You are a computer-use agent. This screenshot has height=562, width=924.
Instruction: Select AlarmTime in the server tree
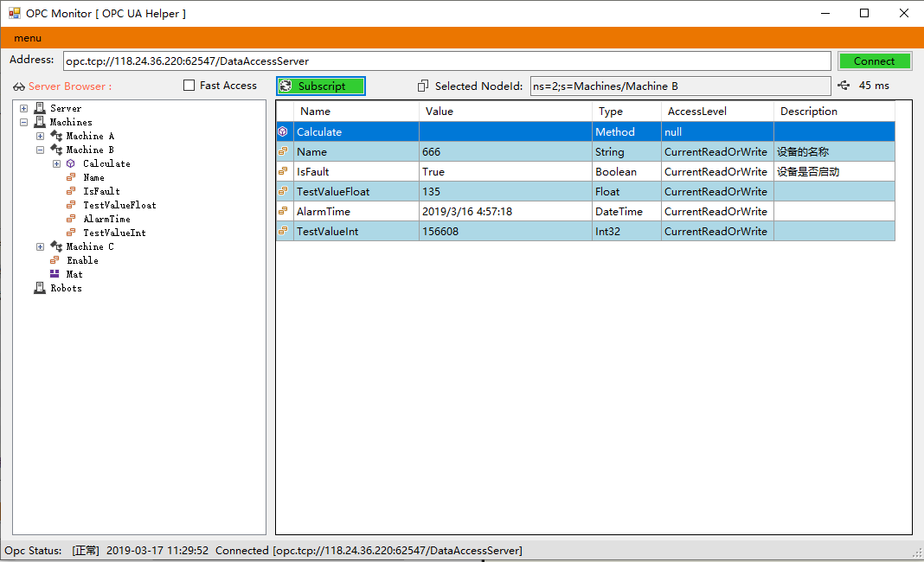coord(106,219)
